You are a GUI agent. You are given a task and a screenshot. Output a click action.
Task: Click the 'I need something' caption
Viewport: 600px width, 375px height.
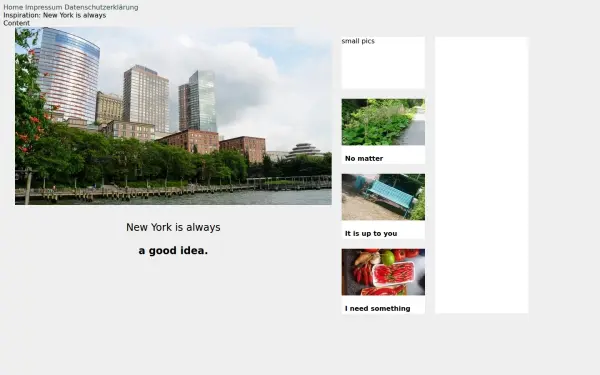(x=378, y=308)
